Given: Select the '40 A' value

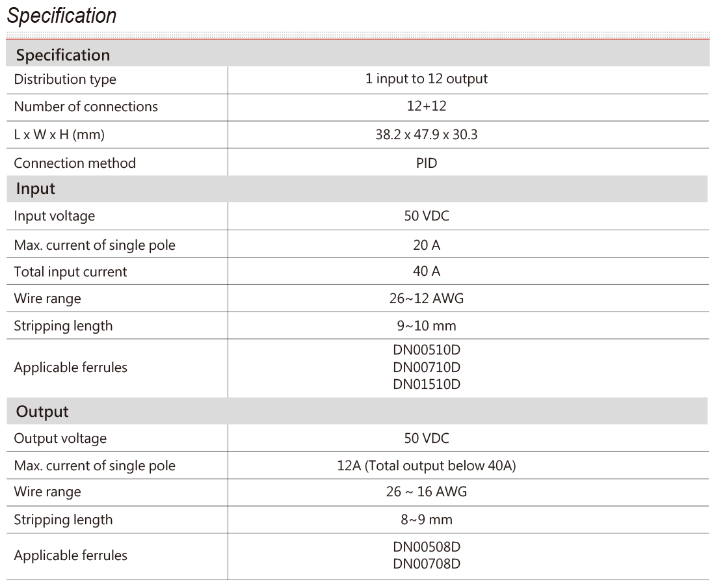Looking at the screenshot, I should (426, 271).
